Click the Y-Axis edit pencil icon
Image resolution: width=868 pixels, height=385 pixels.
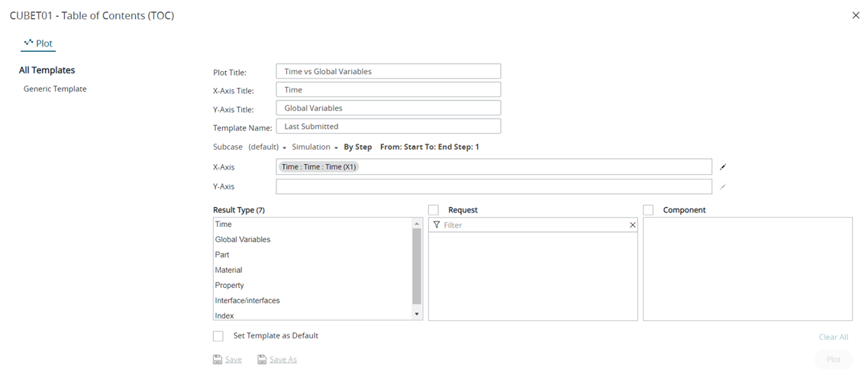tap(722, 186)
